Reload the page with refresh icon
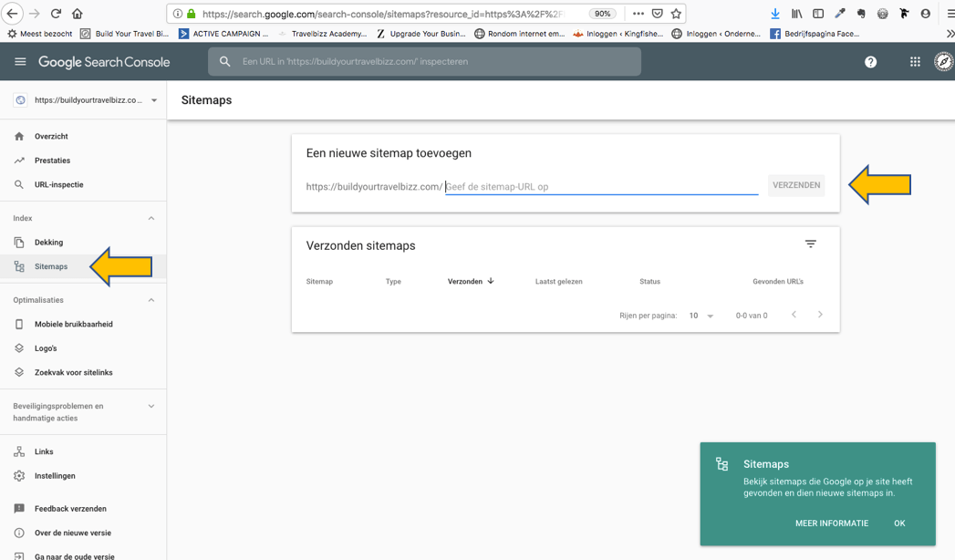This screenshot has width=955, height=560. [x=56, y=14]
